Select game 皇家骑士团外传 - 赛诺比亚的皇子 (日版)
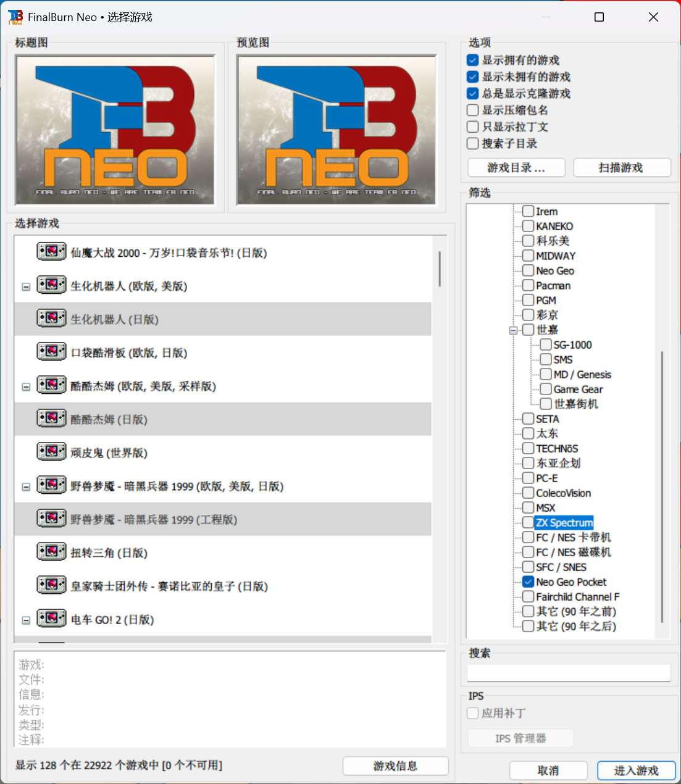The height and width of the screenshot is (784, 681). (x=223, y=586)
